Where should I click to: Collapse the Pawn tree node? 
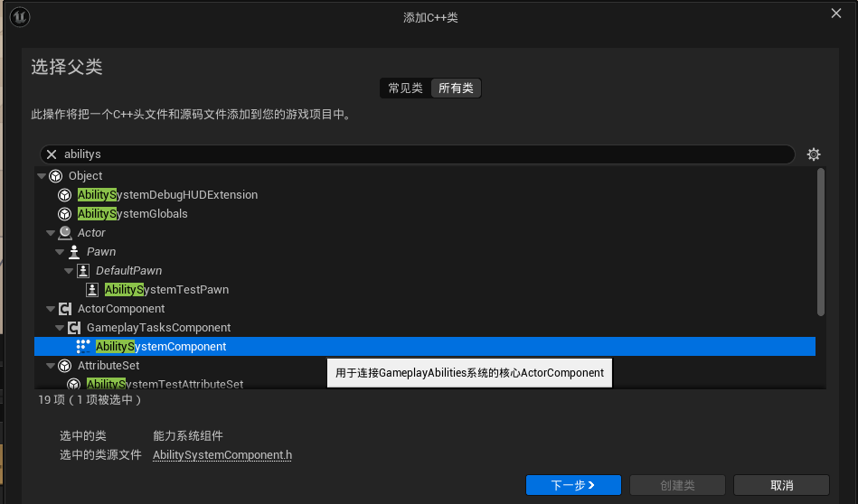point(60,252)
